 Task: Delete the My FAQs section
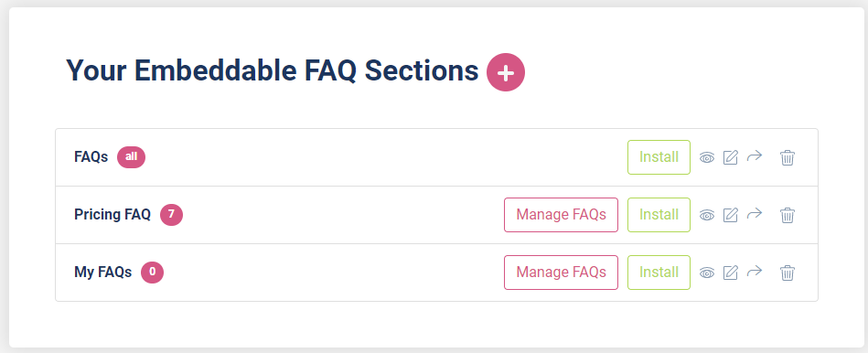pyautogui.click(x=788, y=273)
